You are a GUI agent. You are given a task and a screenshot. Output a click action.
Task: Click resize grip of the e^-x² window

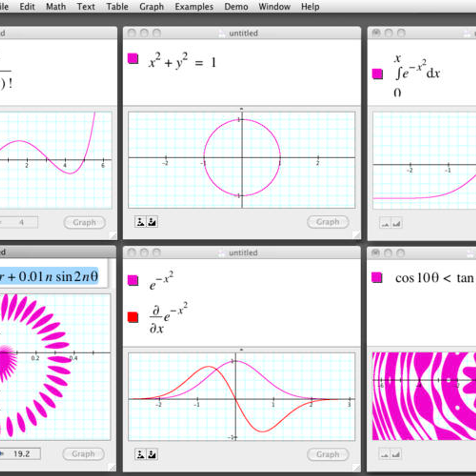click(x=356, y=468)
